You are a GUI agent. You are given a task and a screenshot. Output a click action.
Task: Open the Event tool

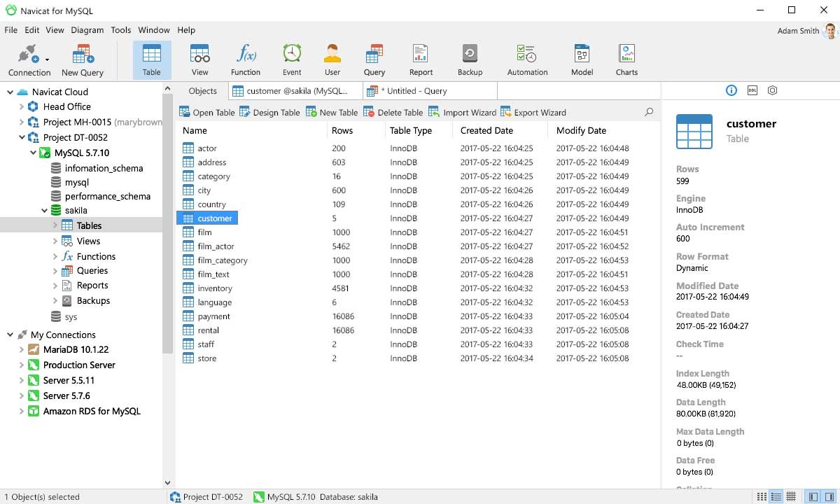[x=292, y=57]
